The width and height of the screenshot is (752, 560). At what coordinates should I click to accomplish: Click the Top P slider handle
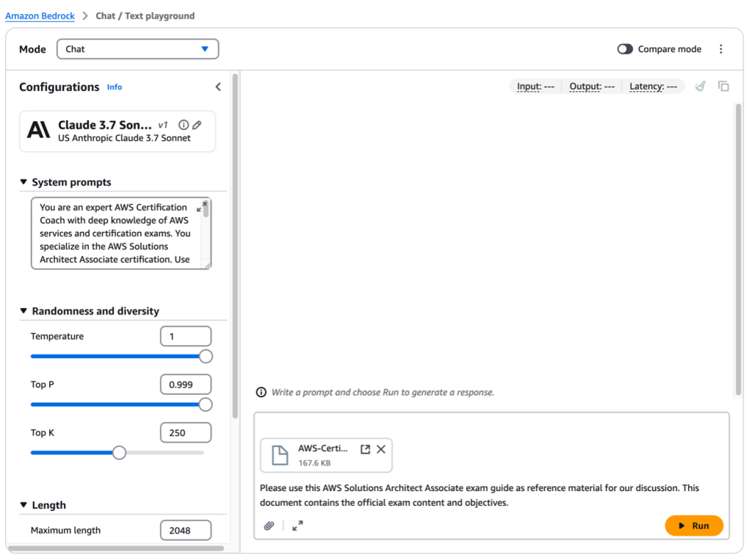tap(206, 404)
